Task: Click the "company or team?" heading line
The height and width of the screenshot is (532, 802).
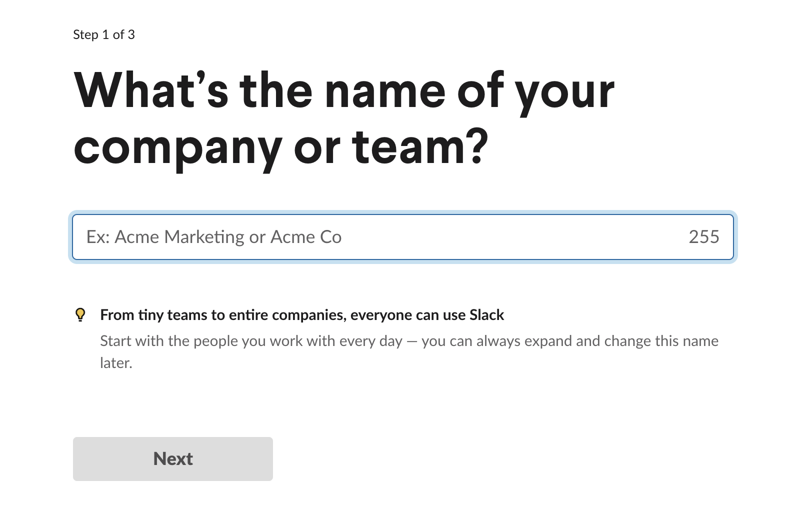Action: click(x=281, y=147)
